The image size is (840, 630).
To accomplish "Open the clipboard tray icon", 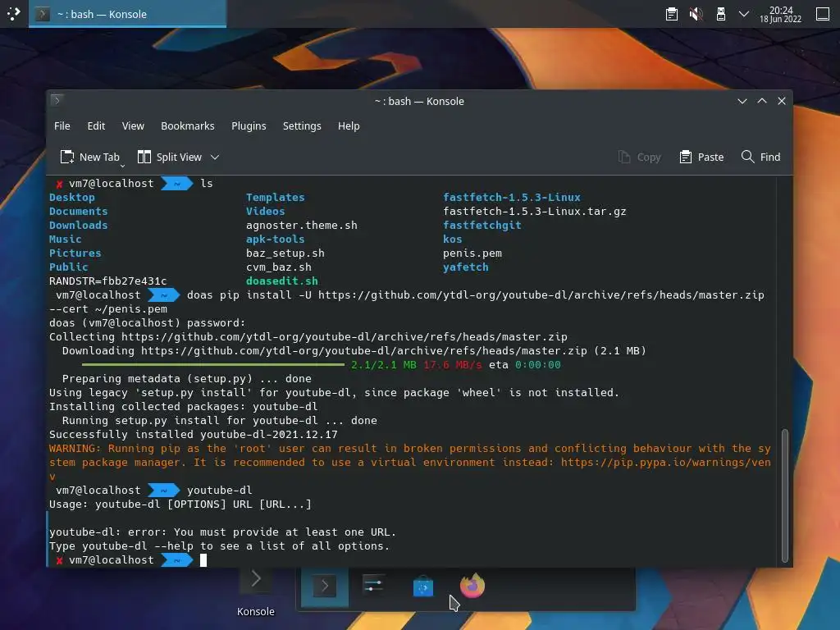I will coord(671,14).
